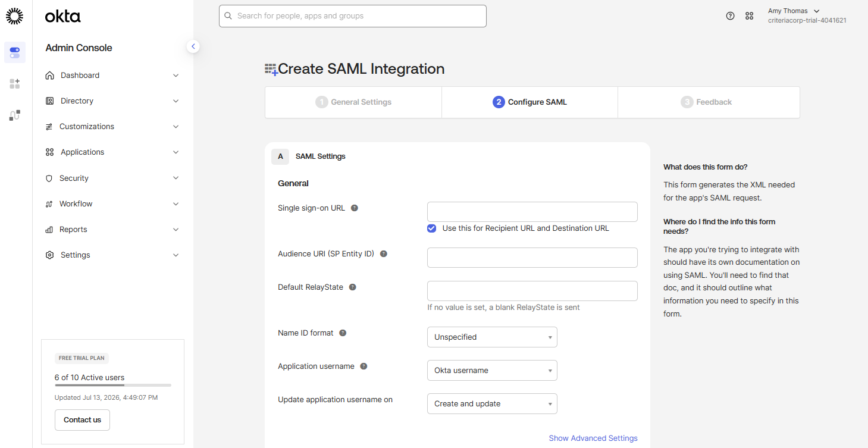Click the Contact us button

coord(82,420)
